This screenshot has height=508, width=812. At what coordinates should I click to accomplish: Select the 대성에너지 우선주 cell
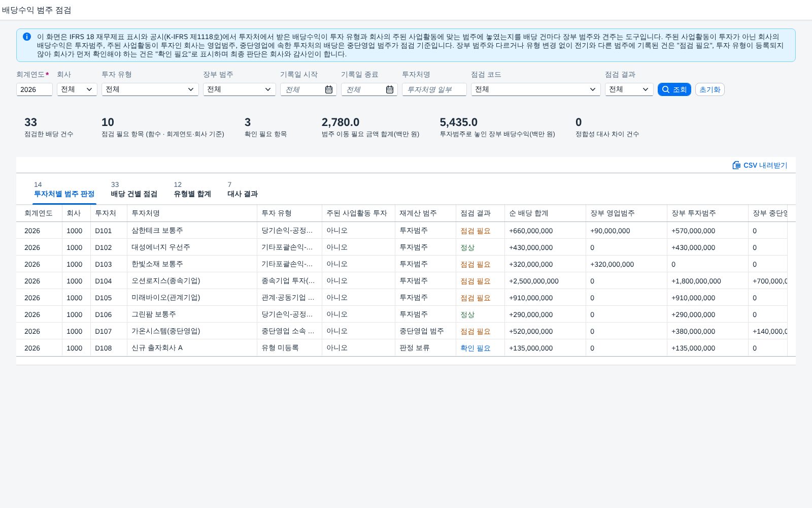[192, 247]
